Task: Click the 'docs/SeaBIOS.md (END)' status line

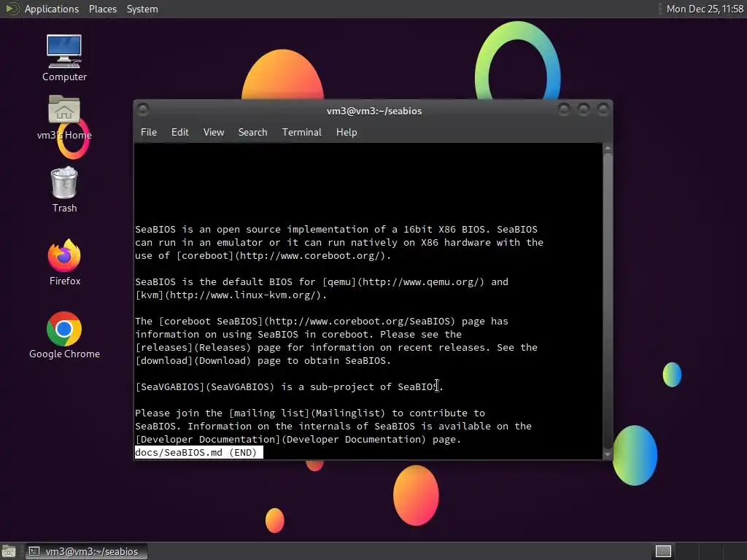Action: pos(198,452)
